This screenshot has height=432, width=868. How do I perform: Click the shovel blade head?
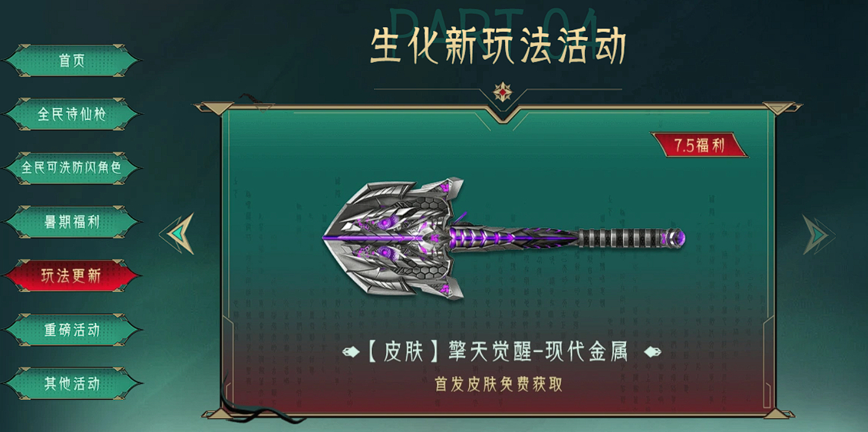click(x=395, y=237)
